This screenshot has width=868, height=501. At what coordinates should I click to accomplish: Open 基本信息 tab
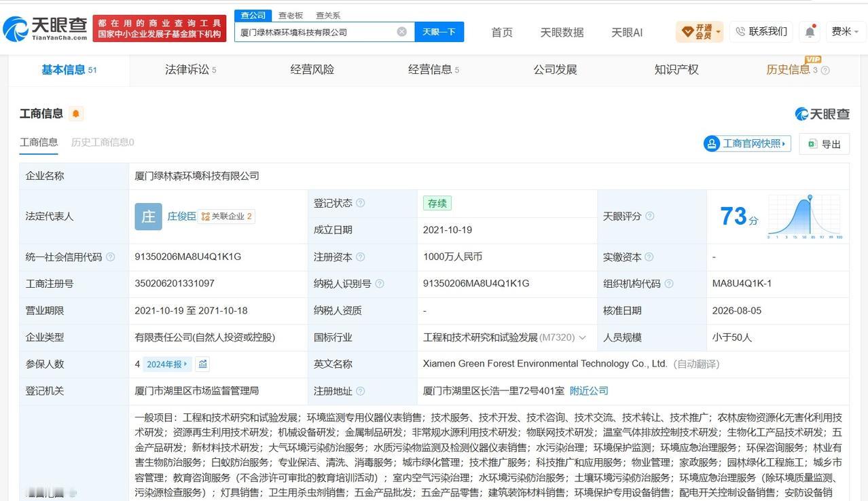[x=69, y=69]
